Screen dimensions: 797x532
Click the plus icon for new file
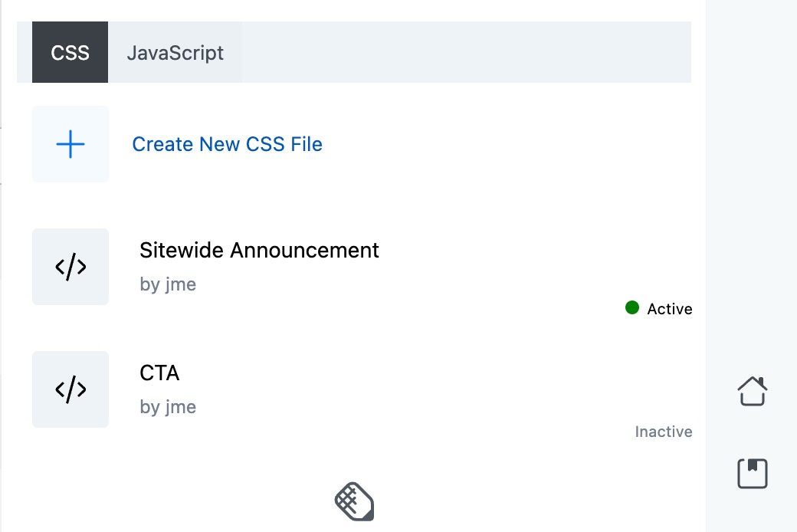71,144
